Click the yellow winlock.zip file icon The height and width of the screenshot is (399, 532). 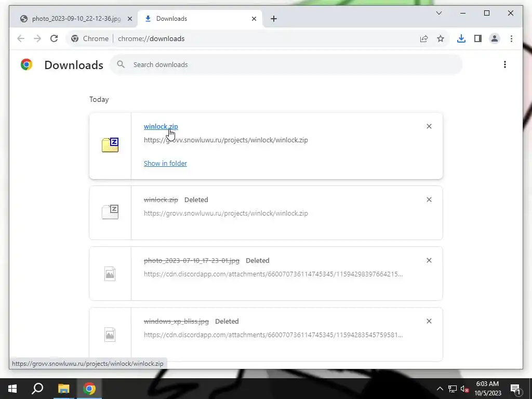point(110,145)
